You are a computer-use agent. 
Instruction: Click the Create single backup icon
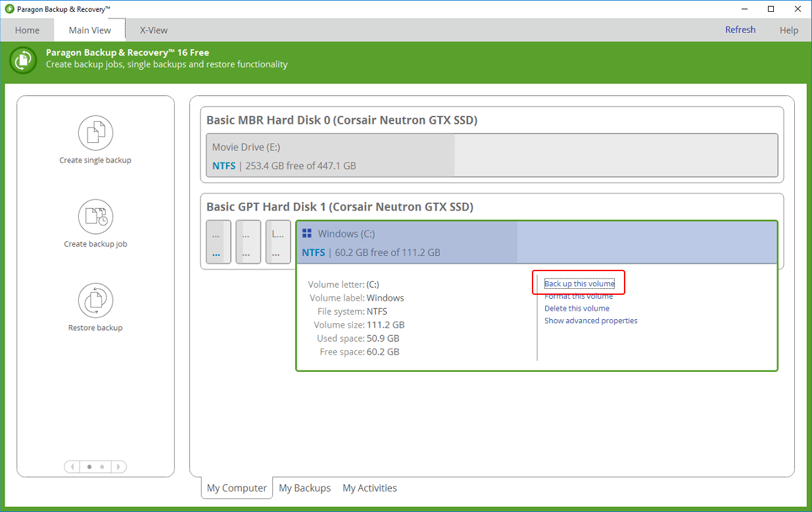[95, 133]
